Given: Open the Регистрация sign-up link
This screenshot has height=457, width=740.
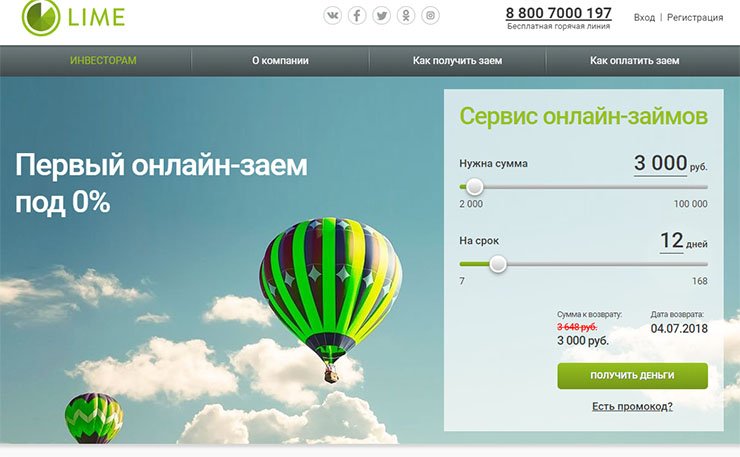Looking at the screenshot, I should [x=694, y=18].
